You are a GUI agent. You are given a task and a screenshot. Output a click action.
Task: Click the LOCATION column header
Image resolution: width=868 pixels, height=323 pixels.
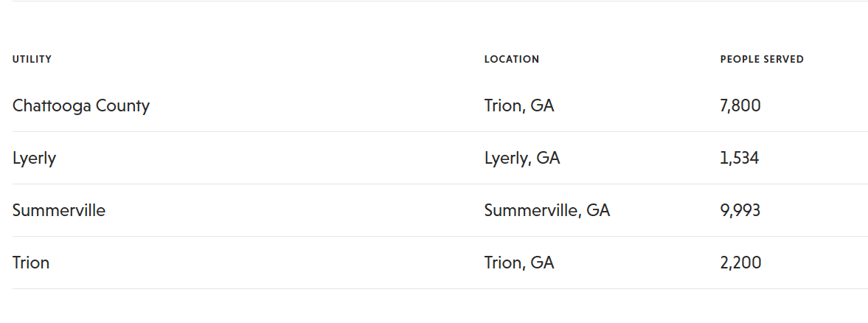512,59
